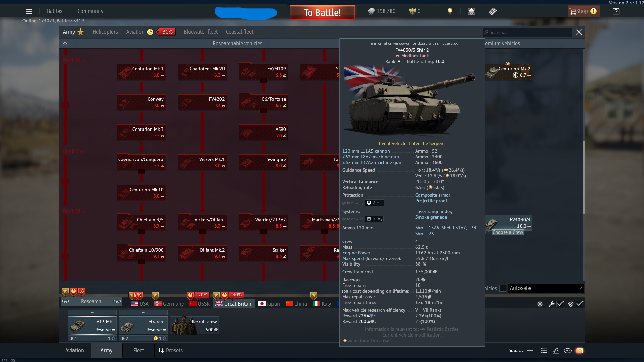Click the X-Ray viewing button
This screenshot has width=644, height=362.
point(375,219)
